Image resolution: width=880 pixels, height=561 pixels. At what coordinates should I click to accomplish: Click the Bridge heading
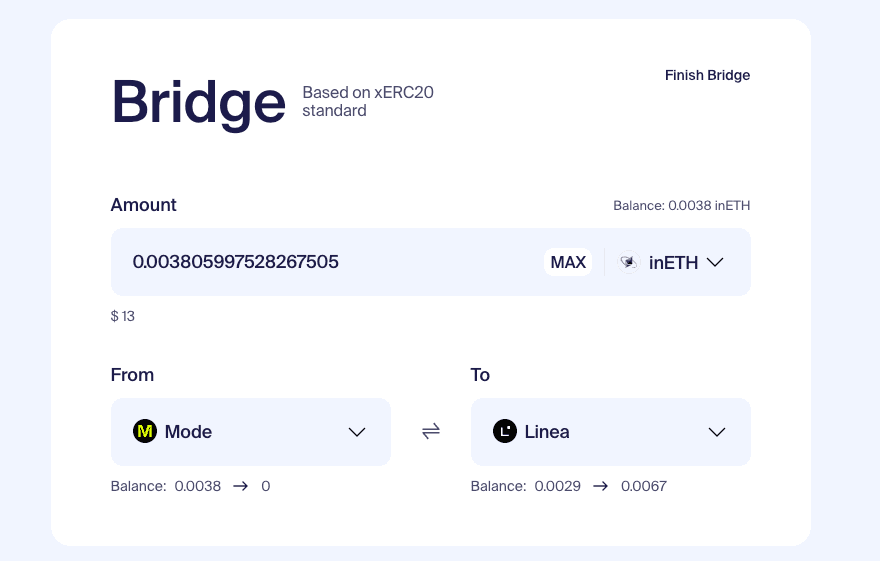(199, 103)
